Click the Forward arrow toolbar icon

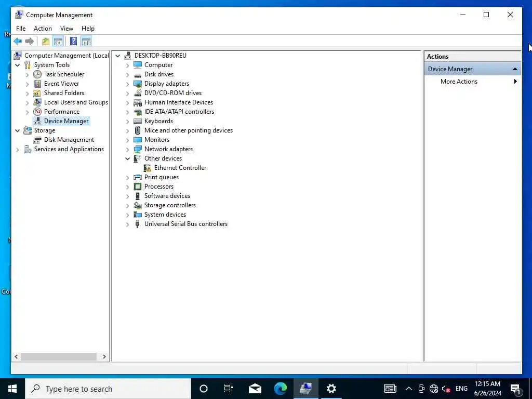click(x=30, y=42)
